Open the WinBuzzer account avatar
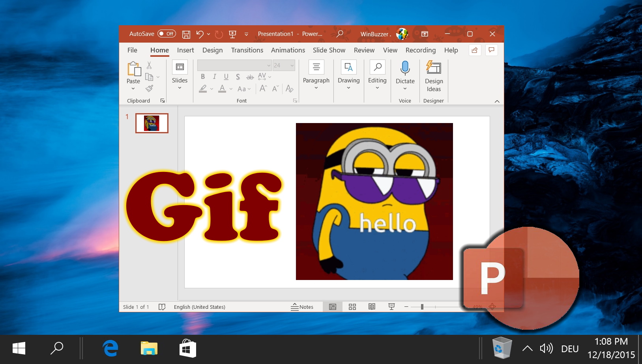The height and width of the screenshot is (364, 642). point(402,34)
